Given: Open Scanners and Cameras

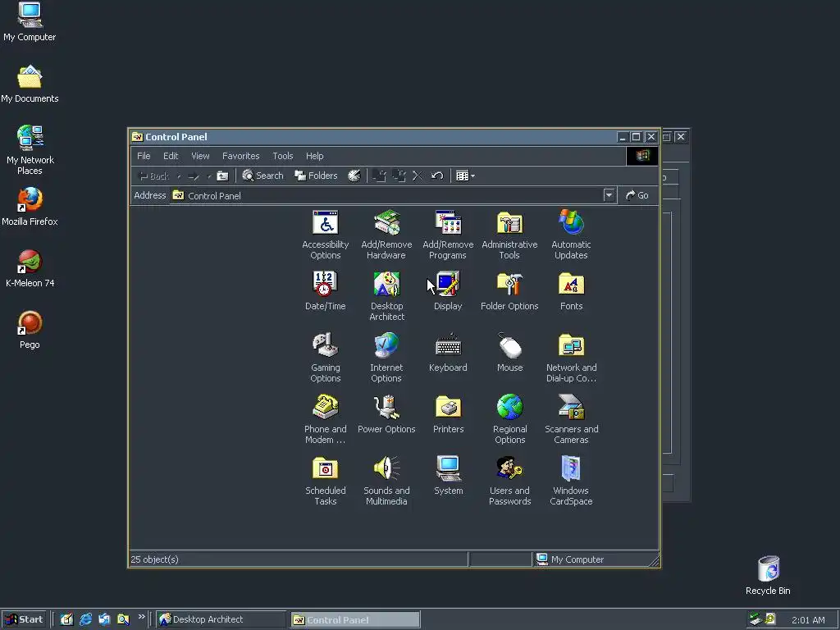Looking at the screenshot, I should [571, 419].
